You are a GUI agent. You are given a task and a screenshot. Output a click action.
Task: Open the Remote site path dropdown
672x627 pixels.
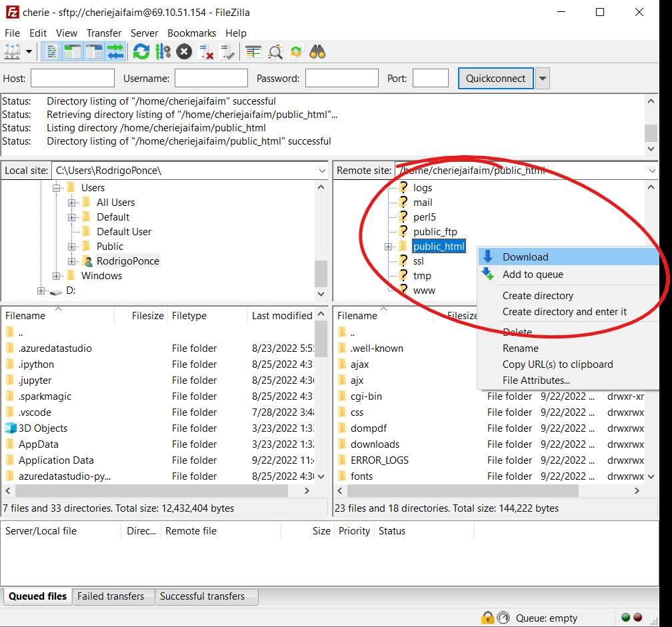pyautogui.click(x=652, y=171)
